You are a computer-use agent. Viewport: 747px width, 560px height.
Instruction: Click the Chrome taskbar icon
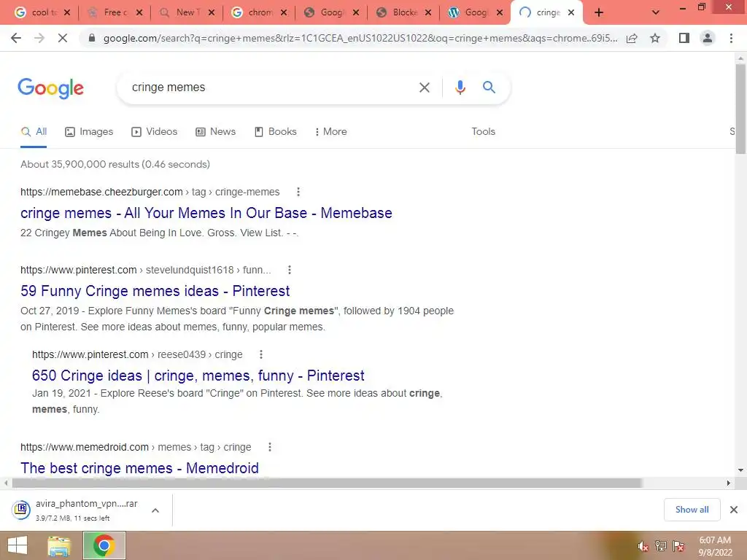tap(104, 545)
